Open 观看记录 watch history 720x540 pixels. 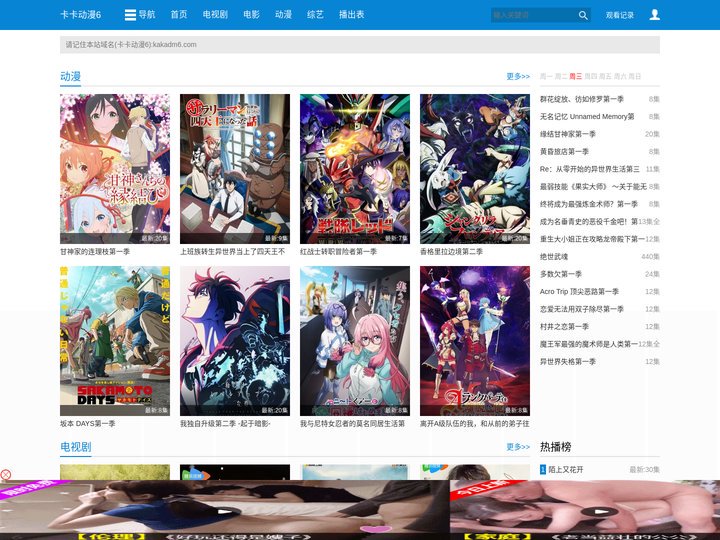619,15
